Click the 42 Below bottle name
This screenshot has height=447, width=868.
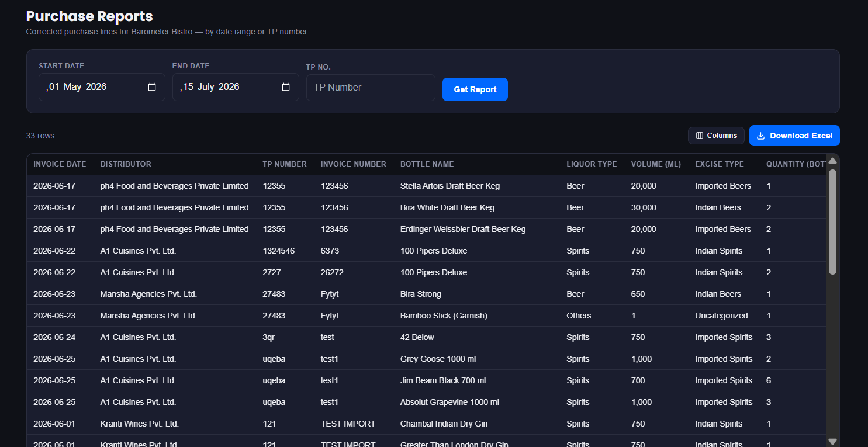[417, 337]
